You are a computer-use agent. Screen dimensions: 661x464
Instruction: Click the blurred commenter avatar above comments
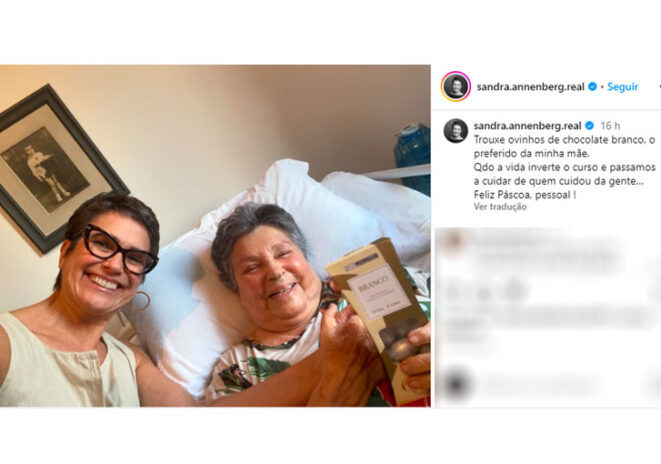pos(453,241)
